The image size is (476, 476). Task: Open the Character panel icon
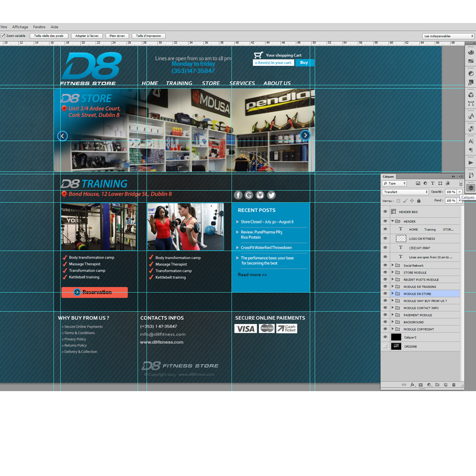[x=471, y=142]
